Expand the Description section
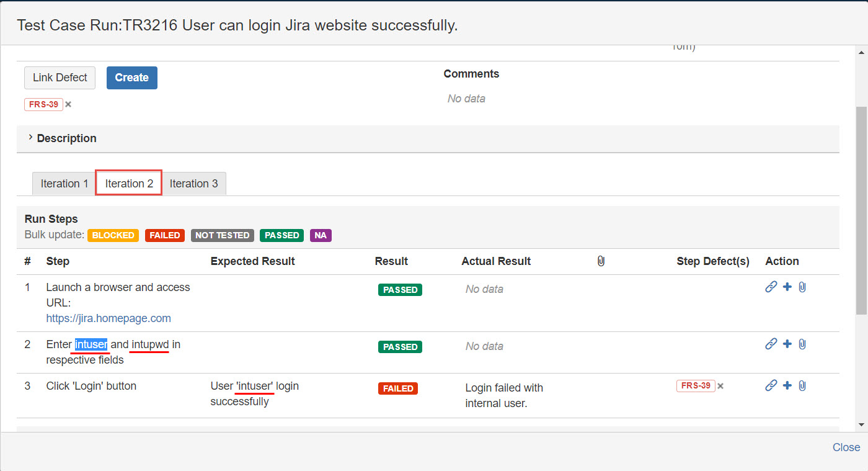The width and height of the screenshot is (868, 471). click(x=66, y=138)
